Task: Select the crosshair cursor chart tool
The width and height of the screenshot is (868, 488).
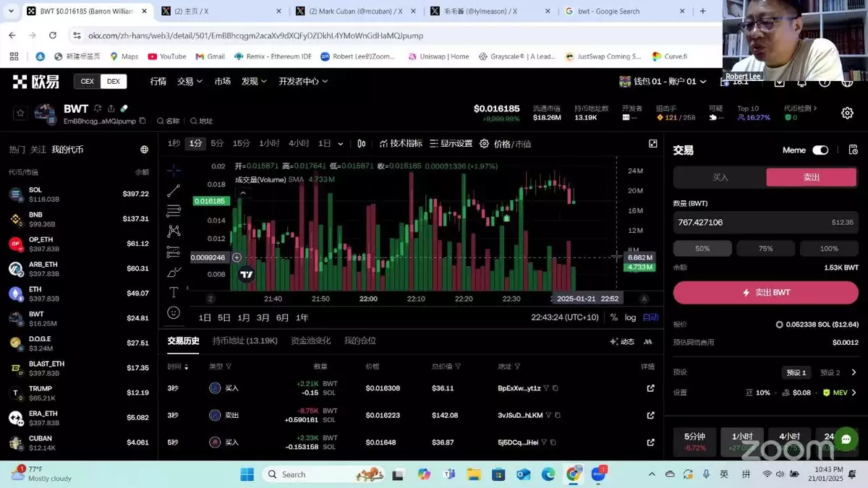Action: pyautogui.click(x=174, y=171)
